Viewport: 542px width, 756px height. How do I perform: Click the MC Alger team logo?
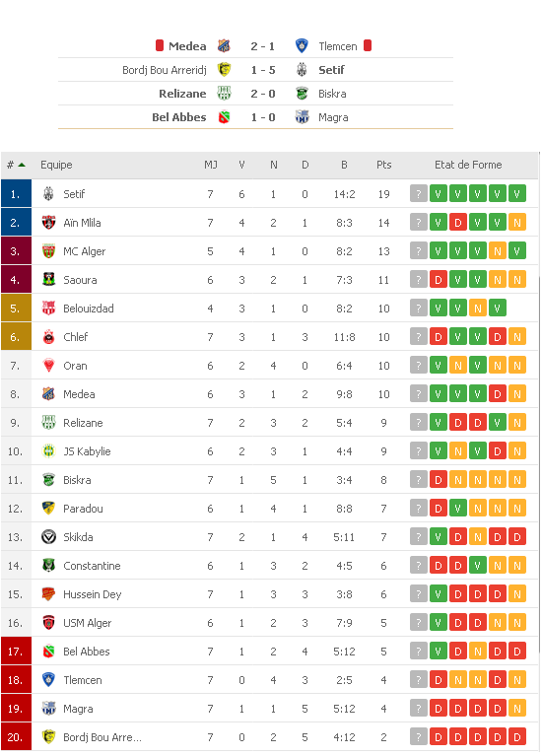pyautogui.click(x=48, y=251)
